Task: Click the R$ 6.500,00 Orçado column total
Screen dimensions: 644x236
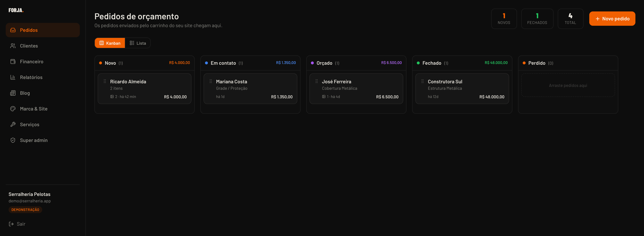Action: tap(391, 63)
